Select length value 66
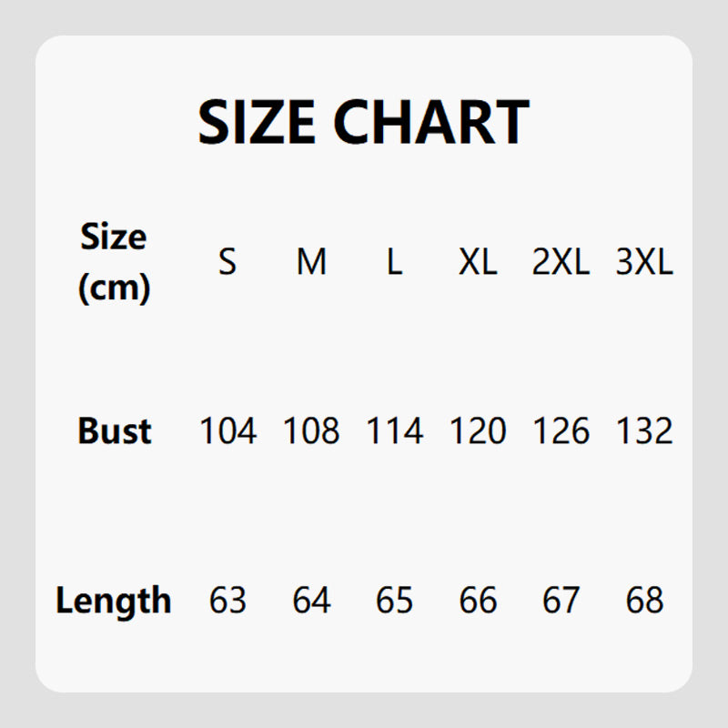This screenshot has height=728, width=728. click(x=478, y=601)
